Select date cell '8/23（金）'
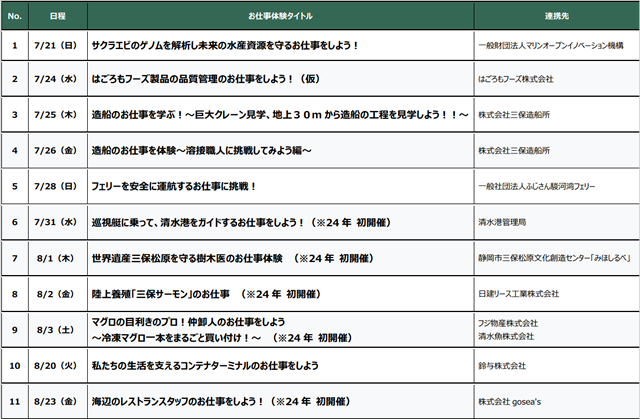This screenshot has height=419, width=640. point(56,402)
